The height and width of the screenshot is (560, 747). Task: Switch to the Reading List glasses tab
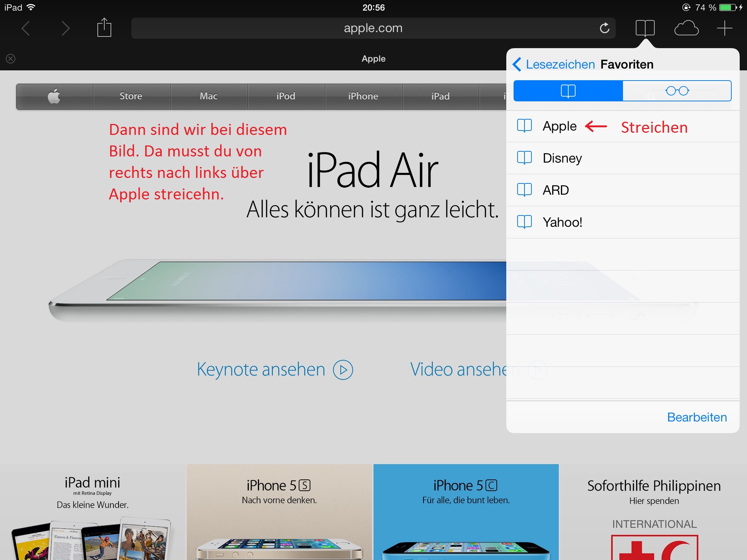[677, 91]
